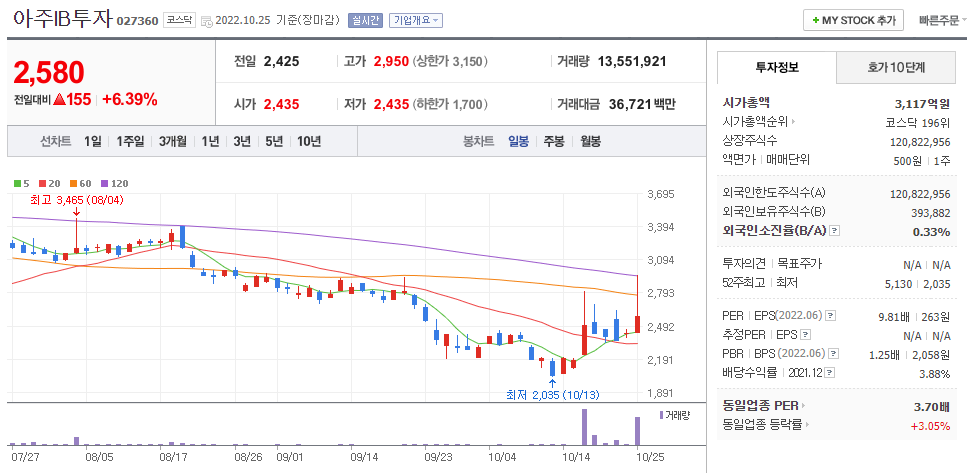Click the 코스닥 196위 ranking value
The image size is (968, 473).
pyautogui.click(x=917, y=122)
